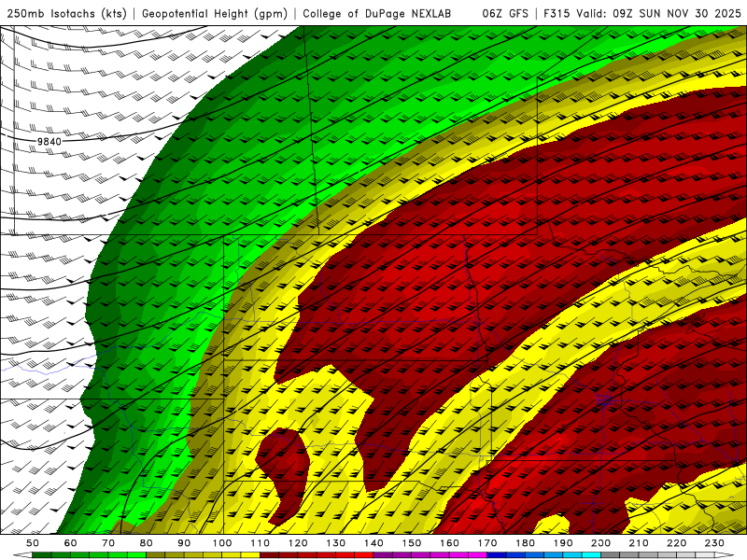The image size is (747, 560).
Task: Click the 100 knots legend label
Action: pos(222,543)
